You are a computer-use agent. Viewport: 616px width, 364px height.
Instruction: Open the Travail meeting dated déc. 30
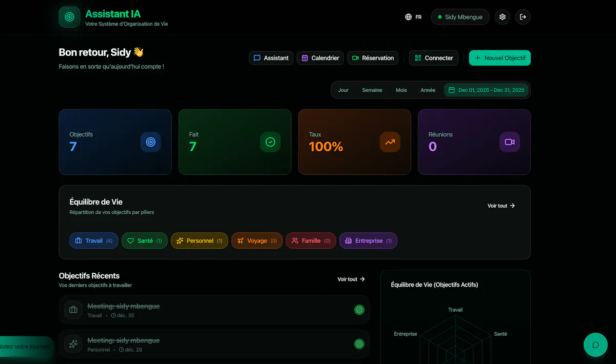[215, 310]
